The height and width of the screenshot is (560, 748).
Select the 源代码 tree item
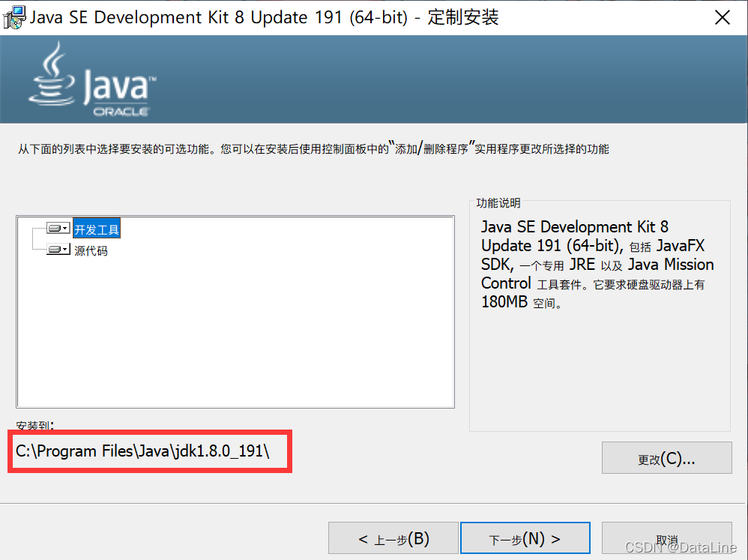(91, 250)
